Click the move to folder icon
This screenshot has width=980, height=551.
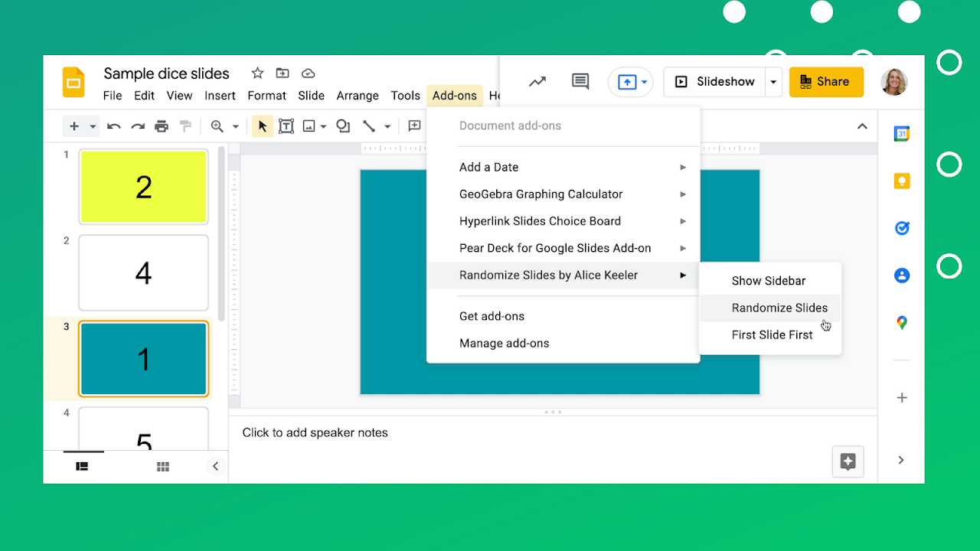coord(283,73)
